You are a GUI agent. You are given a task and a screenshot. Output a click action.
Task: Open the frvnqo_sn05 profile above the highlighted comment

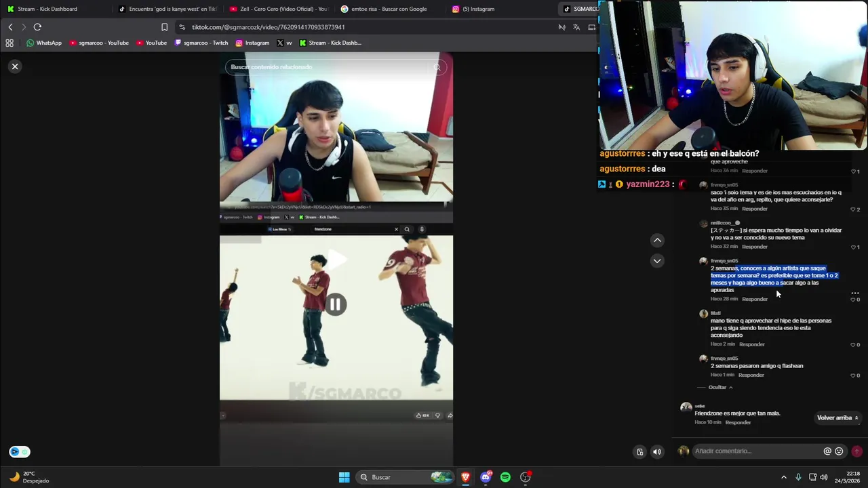(724, 261)
